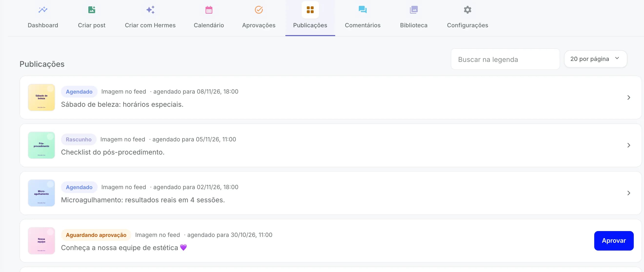Click the Criar post image icon
644x272 pixels.
click(x=91, y=10)
